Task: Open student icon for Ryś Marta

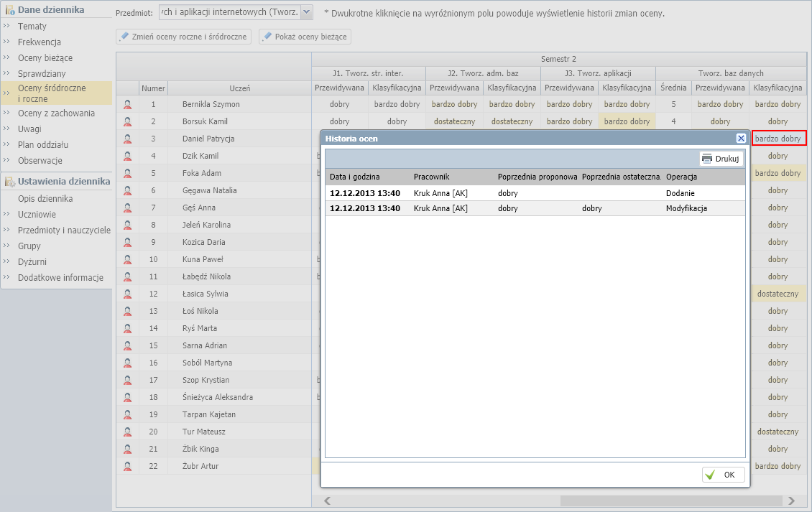Action: click(x=127, y=328)
